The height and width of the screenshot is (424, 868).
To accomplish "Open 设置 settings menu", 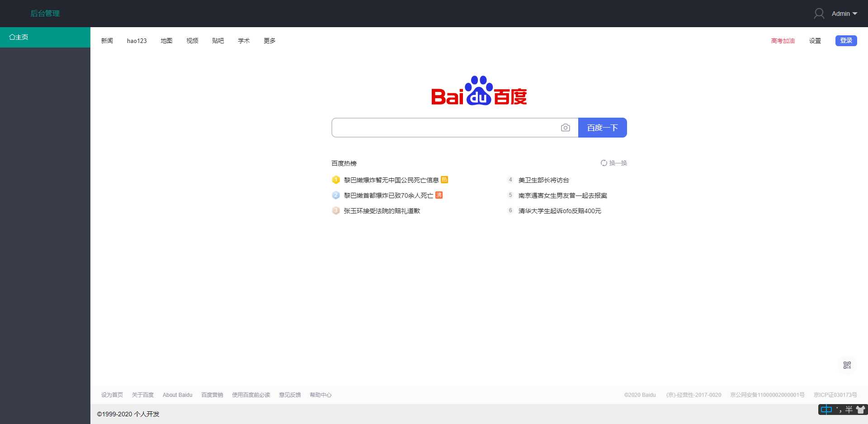I will pyautogui.click(x=815, y=41).
